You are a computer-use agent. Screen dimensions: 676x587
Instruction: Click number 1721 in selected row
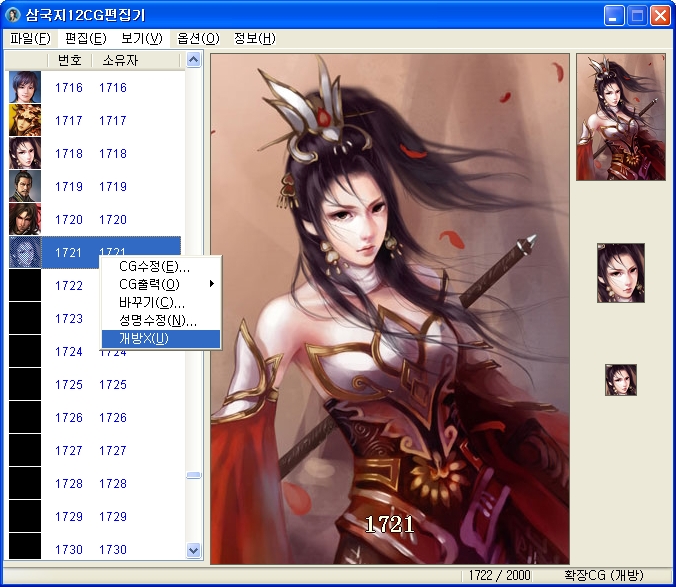click(x=69, y=253)
